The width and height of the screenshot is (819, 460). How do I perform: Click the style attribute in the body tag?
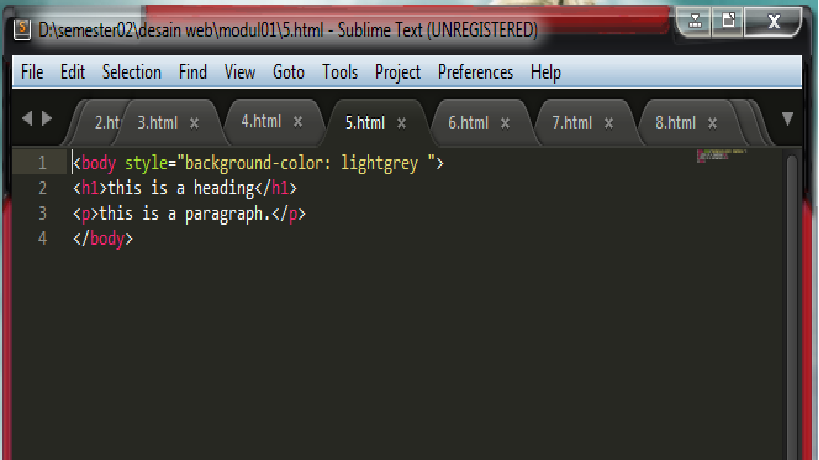(146, 163)
